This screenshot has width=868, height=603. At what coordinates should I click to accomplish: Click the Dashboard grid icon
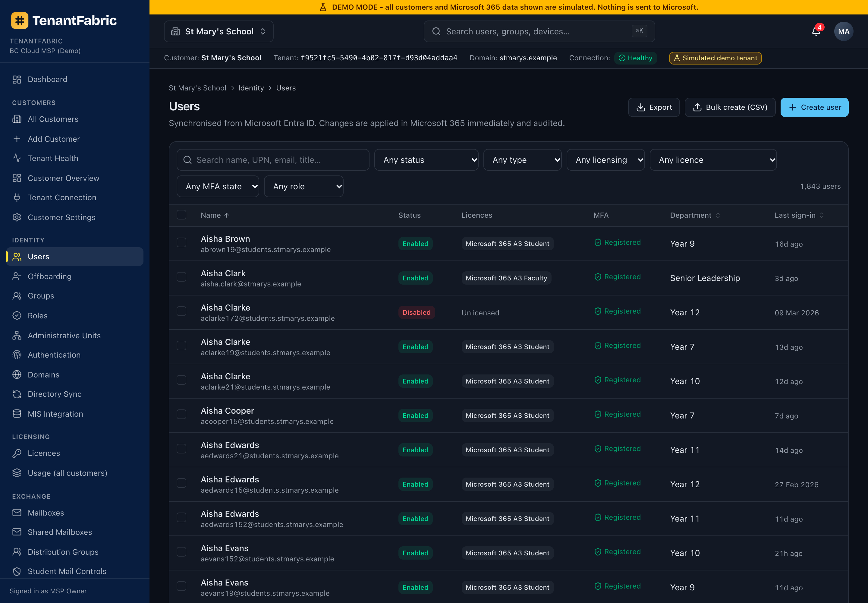(x=17, y=79)
